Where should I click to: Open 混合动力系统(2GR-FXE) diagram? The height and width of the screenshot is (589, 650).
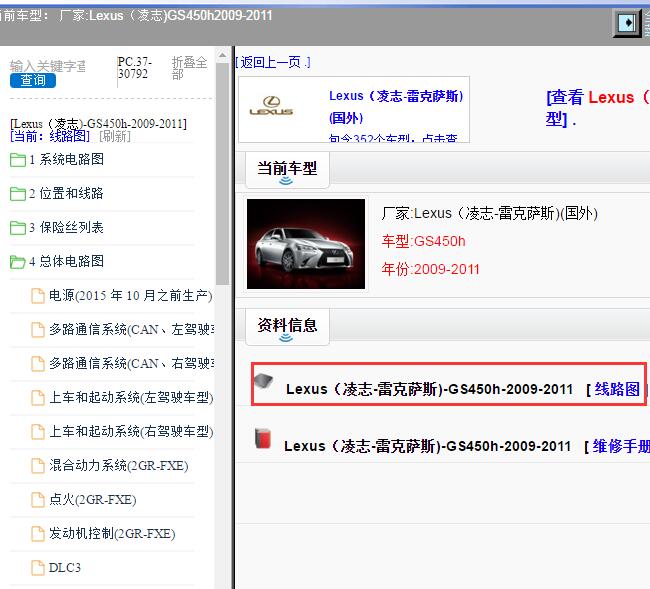[119, 466]
